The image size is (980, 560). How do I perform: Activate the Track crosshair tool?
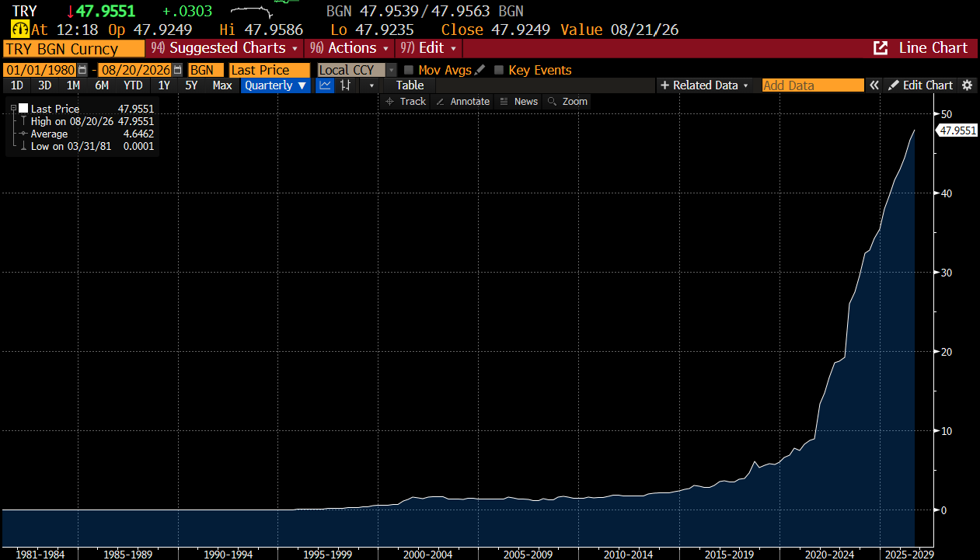[x=406, y=102]
